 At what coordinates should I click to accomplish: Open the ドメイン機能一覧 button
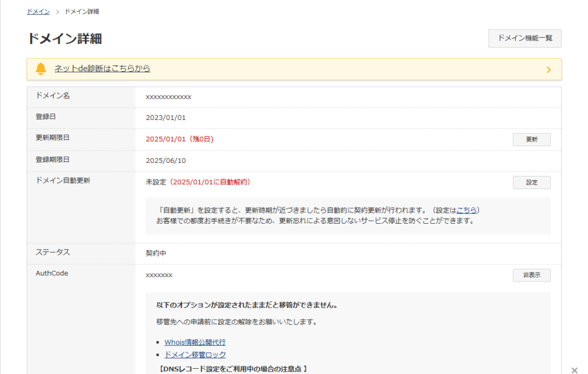(524, 38)
